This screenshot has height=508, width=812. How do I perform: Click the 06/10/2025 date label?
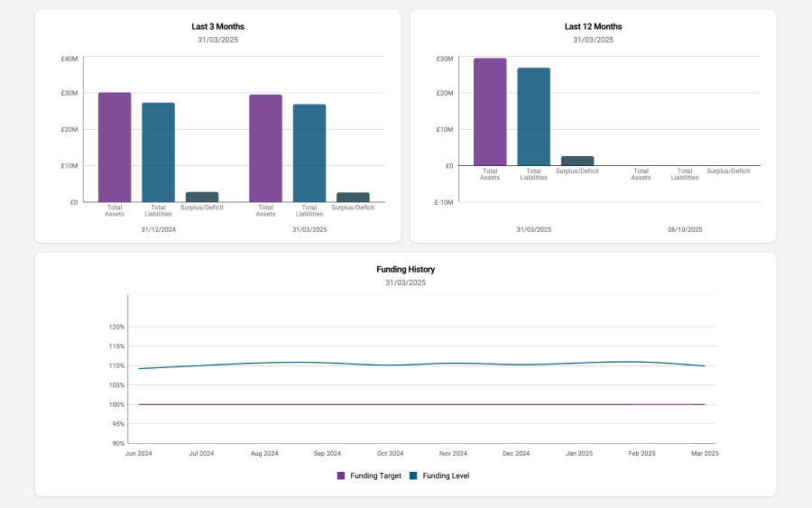point(685,229)
